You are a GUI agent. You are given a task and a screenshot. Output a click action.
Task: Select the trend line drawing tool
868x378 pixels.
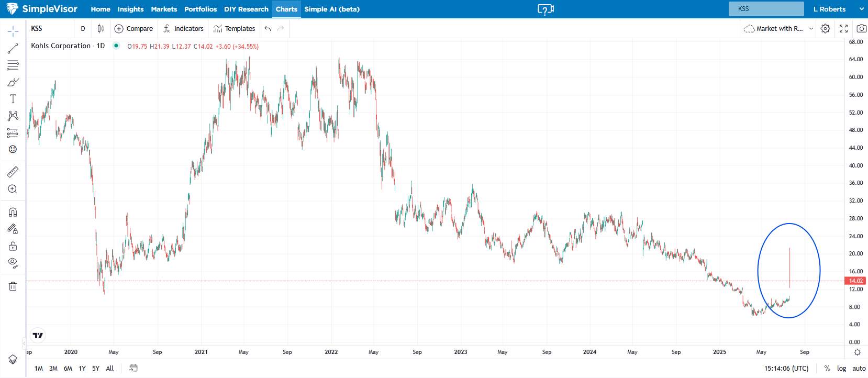coord(13,49)
